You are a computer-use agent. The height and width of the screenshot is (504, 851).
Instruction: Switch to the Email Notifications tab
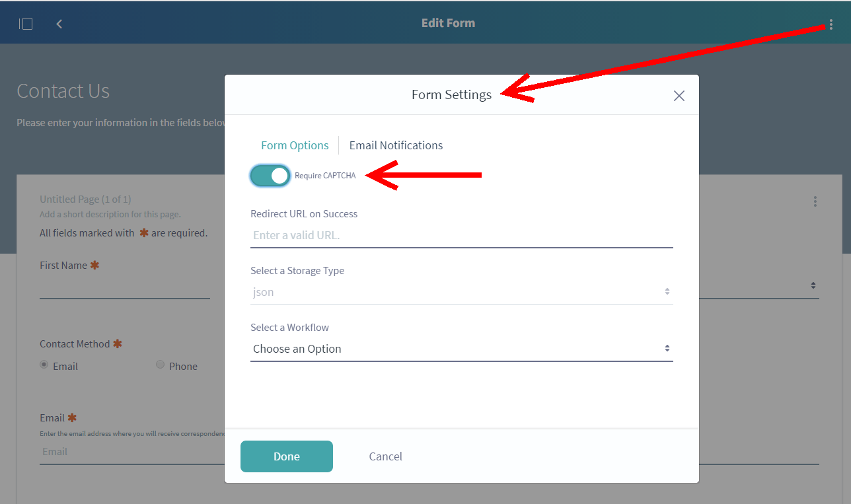396,145
